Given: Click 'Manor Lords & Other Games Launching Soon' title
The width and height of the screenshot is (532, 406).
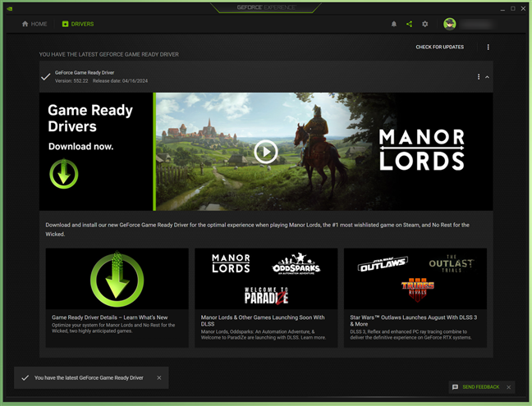Looking at the screenshot, I should 263,321.
